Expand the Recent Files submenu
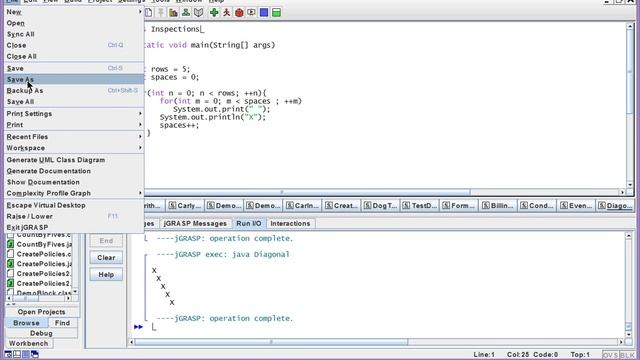The height and width of the screenshot is (360, 640). pyautogui.click(x=140, y=137)
